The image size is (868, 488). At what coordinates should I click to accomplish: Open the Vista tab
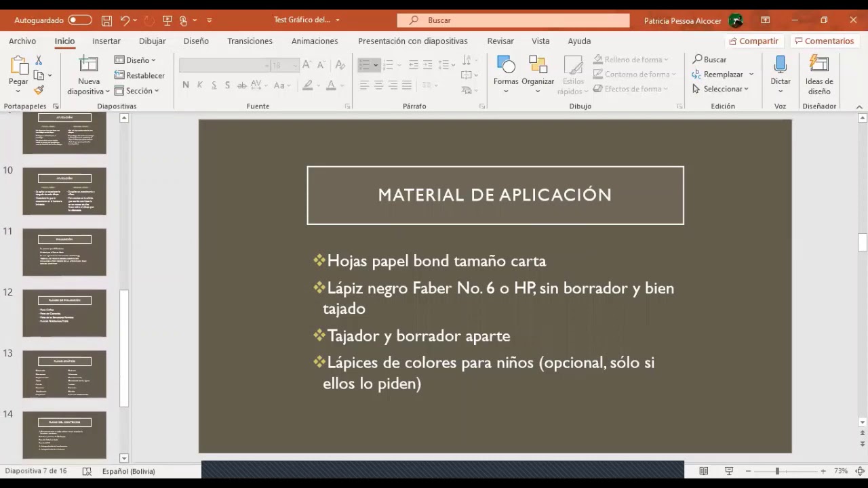[x=540, y=41]
